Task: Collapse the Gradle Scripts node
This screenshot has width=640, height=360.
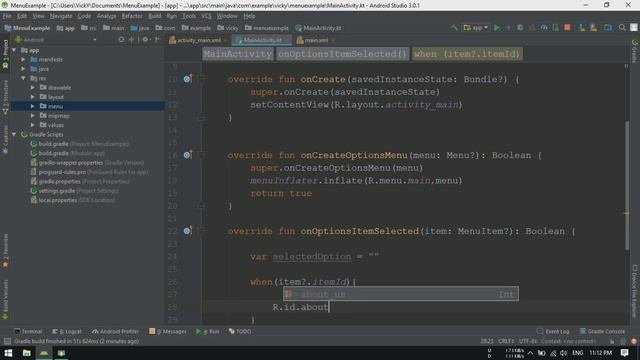Action: 14,134
